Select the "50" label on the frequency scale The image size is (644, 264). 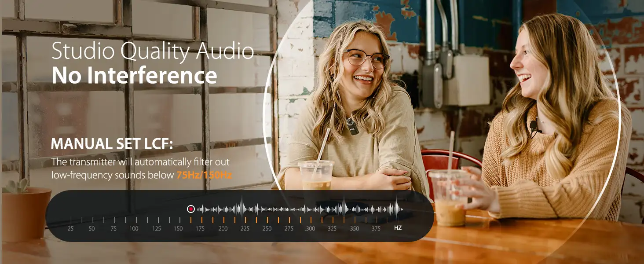coord(91,228)
